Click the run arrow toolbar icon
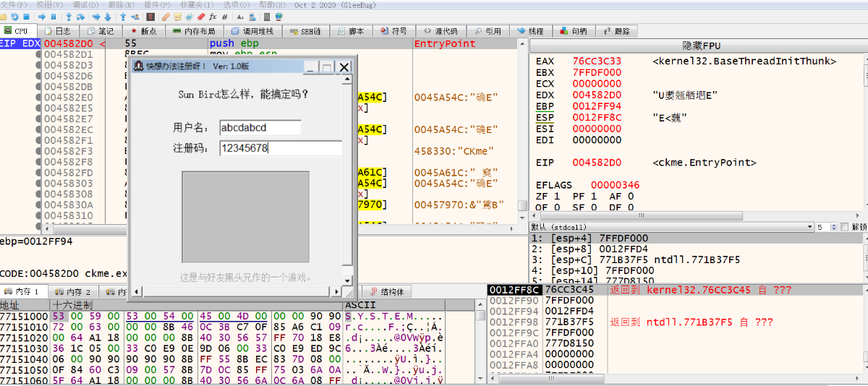 (42, 16)
